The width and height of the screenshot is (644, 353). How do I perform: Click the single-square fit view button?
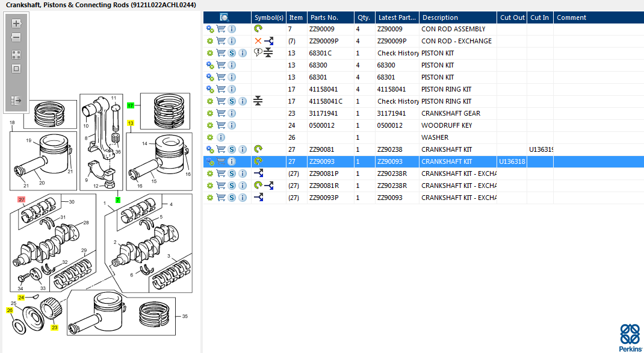coord(16,69)
